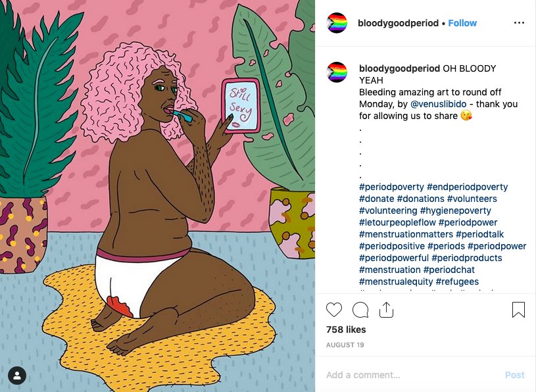Open the August 19 post timestamp
The width and height of the screenshot is (536, 392).
pos(345,345)
